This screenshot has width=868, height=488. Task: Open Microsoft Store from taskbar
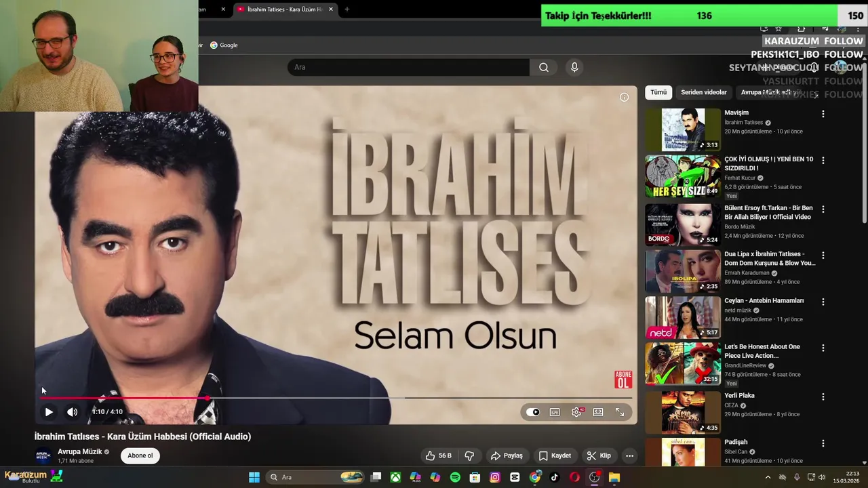click(475, 477)
